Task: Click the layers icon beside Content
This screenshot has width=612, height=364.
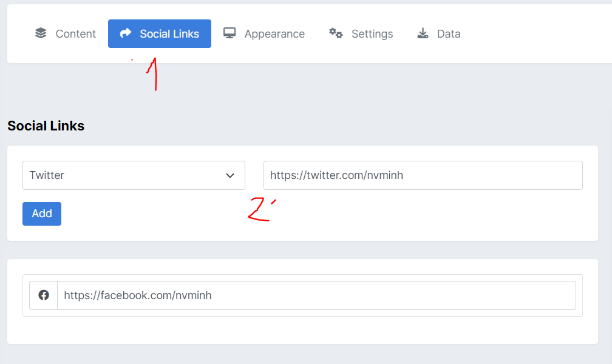Action: 41,33
